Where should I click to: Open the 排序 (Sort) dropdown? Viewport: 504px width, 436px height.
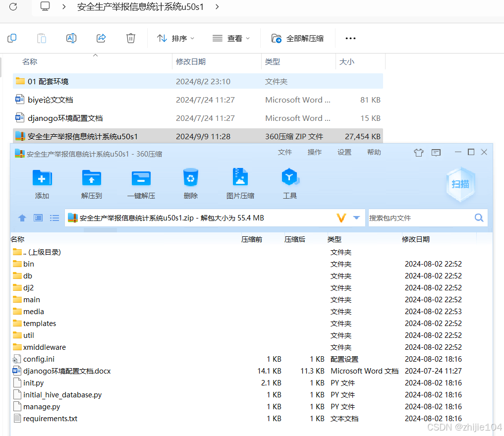(176, 38)
